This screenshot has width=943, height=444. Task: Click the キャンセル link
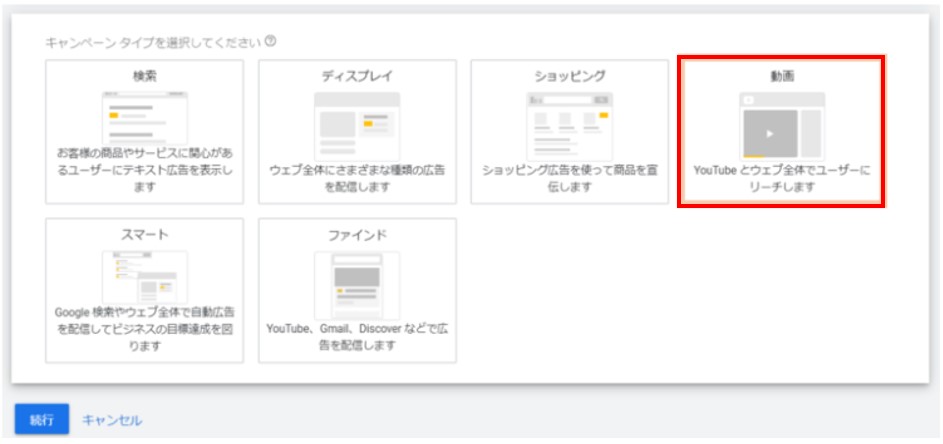coord(112,420)
